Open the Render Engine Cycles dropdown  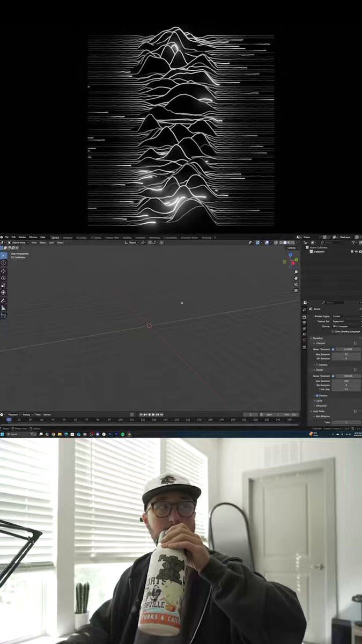click(347, 316)
